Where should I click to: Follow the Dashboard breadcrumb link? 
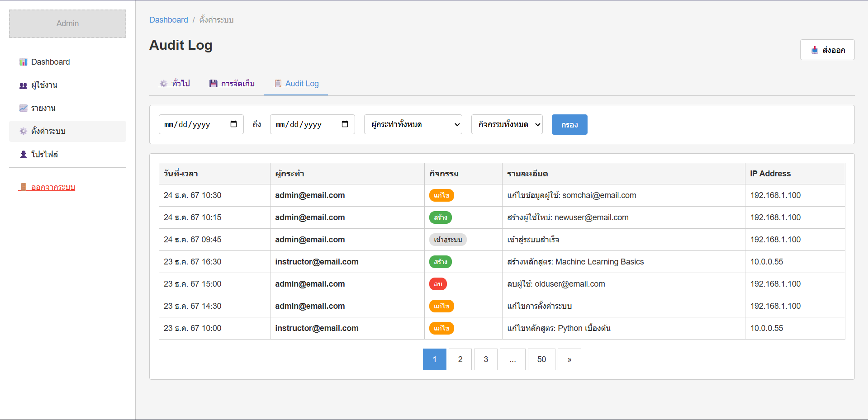[x=168, y=20]
